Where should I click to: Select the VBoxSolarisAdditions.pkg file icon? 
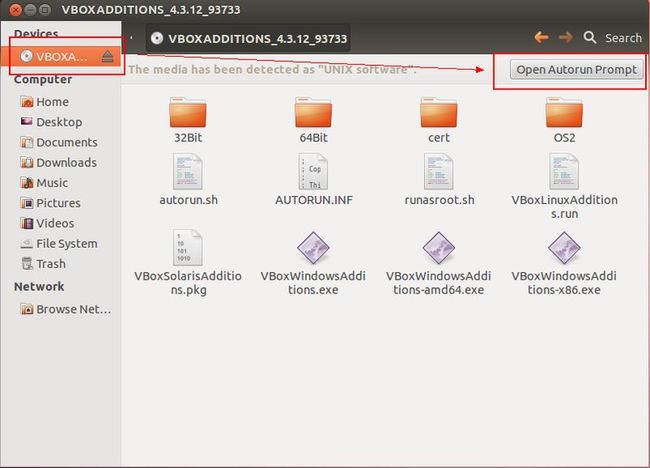(188, 247)
